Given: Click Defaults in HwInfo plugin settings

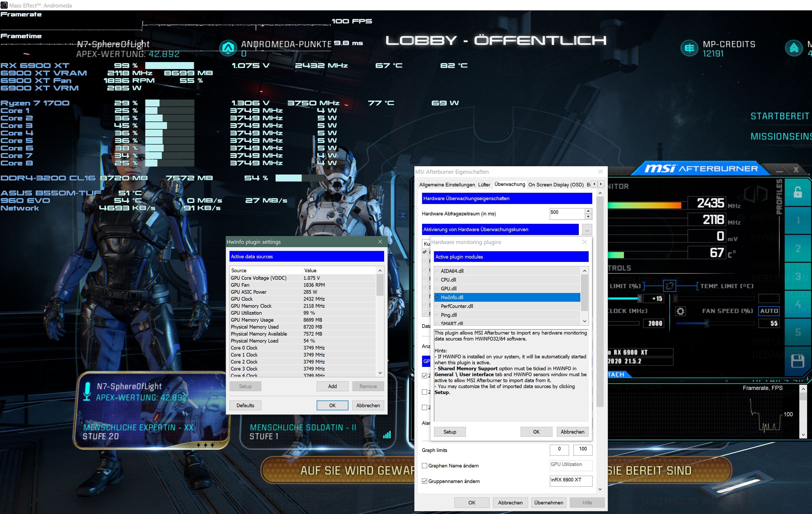Looking at the screenshot, I should (x=245, y=405).
